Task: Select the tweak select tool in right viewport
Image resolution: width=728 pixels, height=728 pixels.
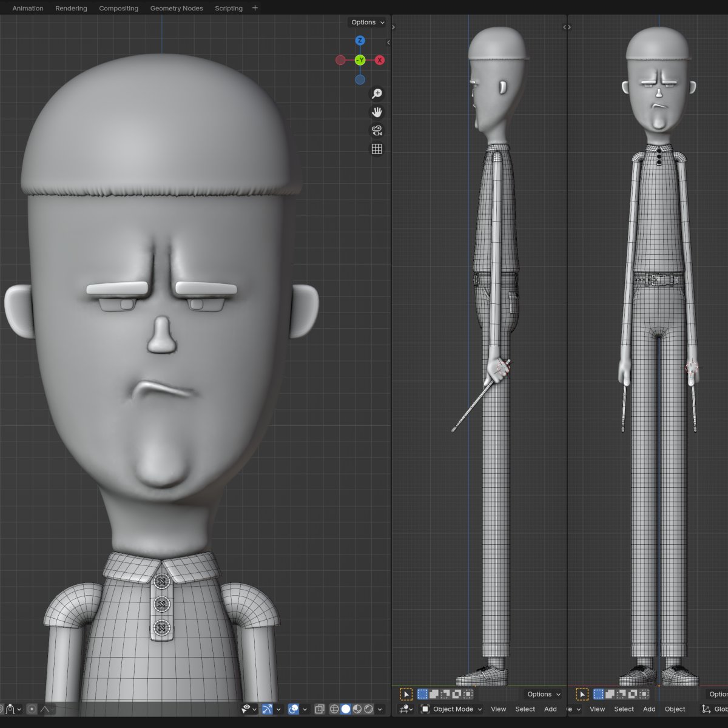Action: coord(582,694)
